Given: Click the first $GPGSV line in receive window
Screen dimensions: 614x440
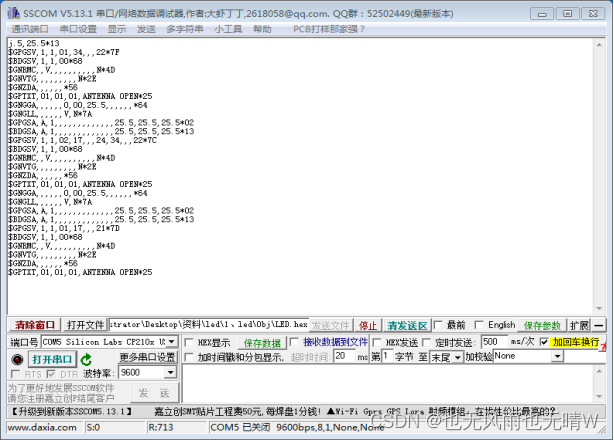Looking at the screenshot, I should pos(64,52).
